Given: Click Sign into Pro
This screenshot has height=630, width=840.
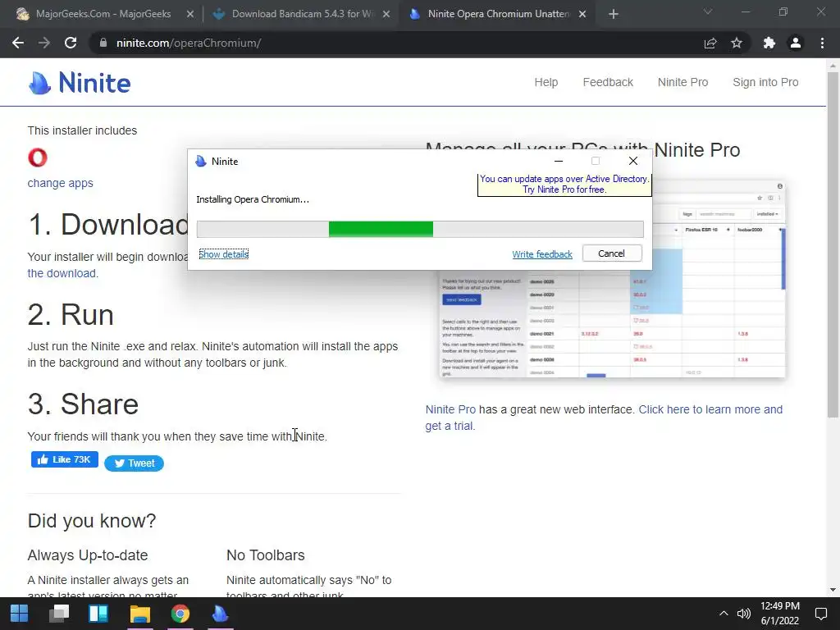Looking at the screenshot, I should point(765,83).
